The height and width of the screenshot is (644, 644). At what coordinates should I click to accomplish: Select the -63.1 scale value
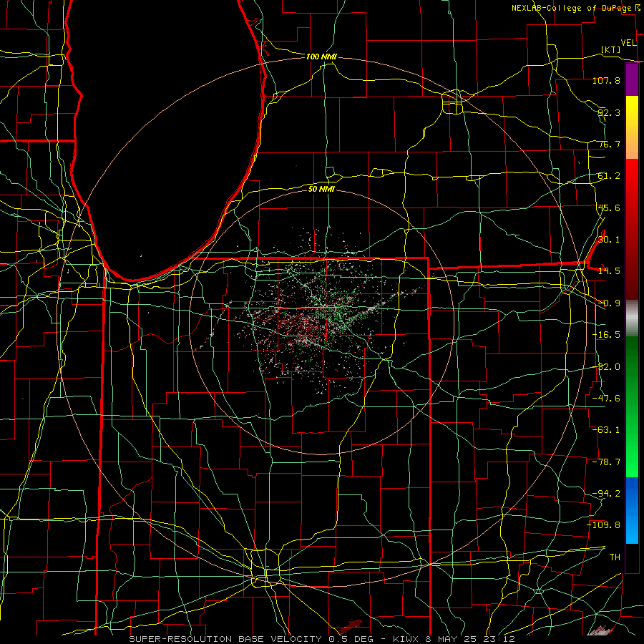tap(606, 430)
